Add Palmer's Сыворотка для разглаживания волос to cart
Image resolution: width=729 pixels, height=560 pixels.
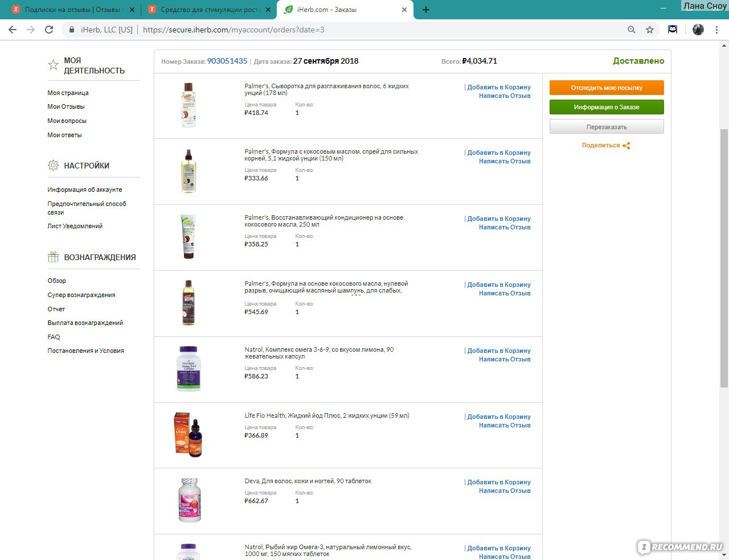(x=499, y=87)
